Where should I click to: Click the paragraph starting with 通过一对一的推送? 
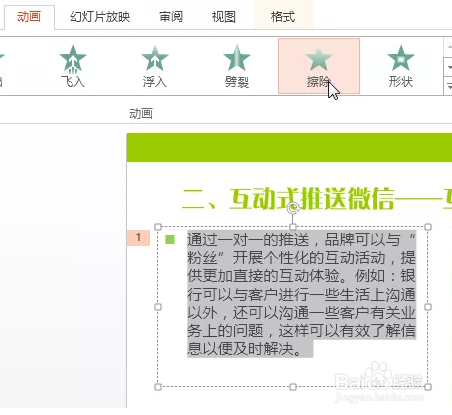tap(301, 294)
